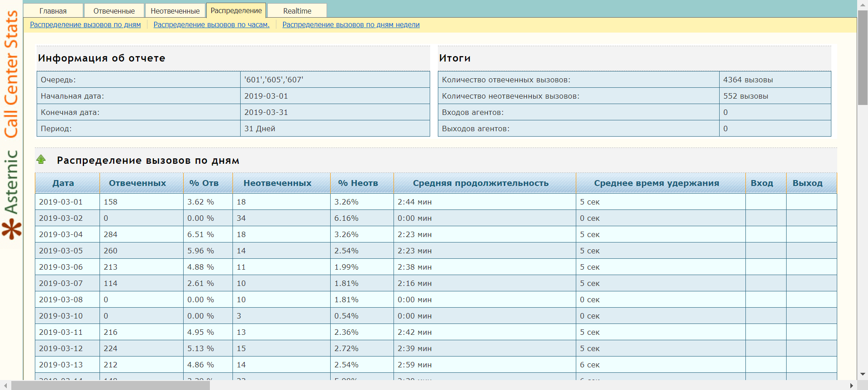868x390 pixels.
Task: Open the Realtime tab
Action: coord(297,10)
